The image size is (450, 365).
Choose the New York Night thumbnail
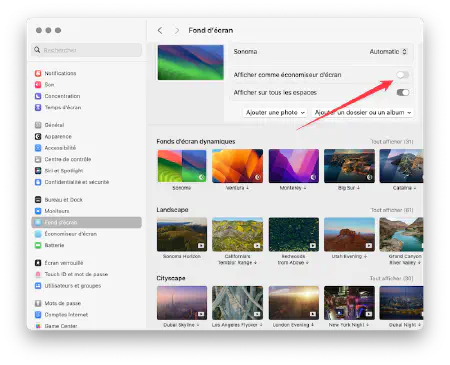[x=349, y=303]
